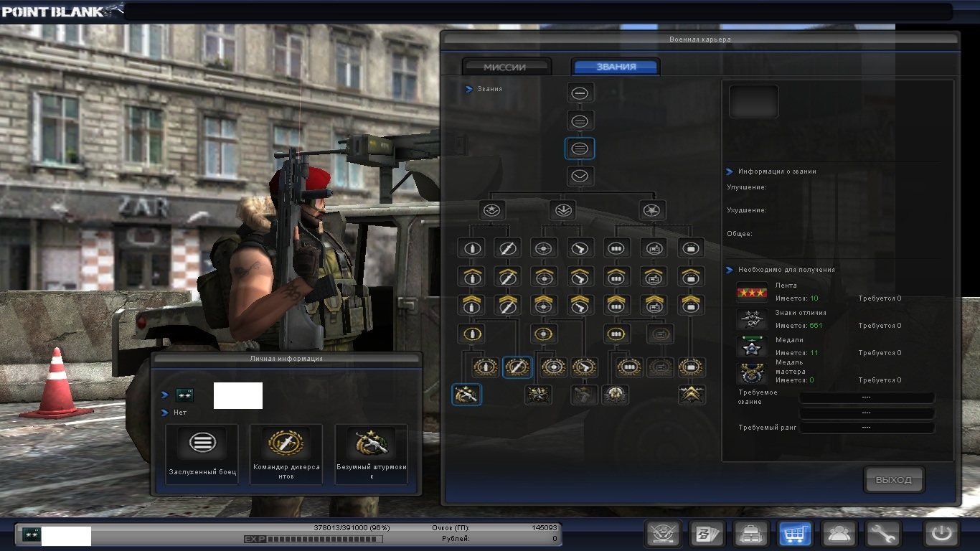Open the community people menu
980x551 pixels.
839,534
